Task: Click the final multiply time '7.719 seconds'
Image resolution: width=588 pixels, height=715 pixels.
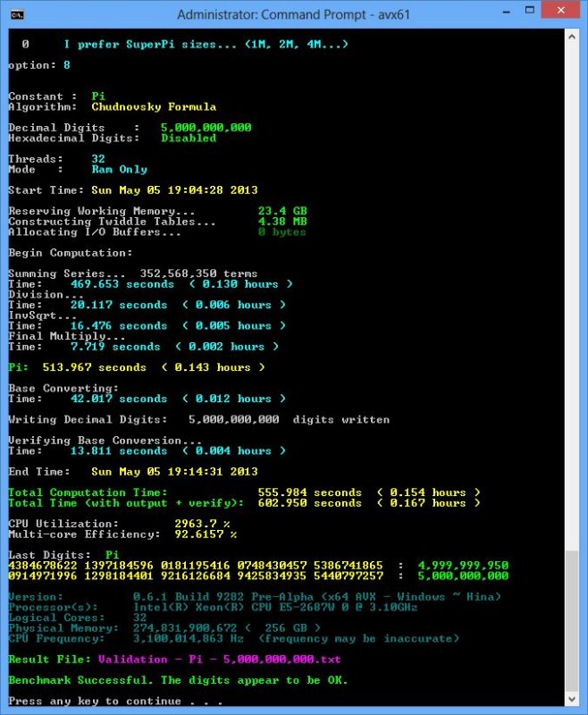Action: (x=115, y=347)
